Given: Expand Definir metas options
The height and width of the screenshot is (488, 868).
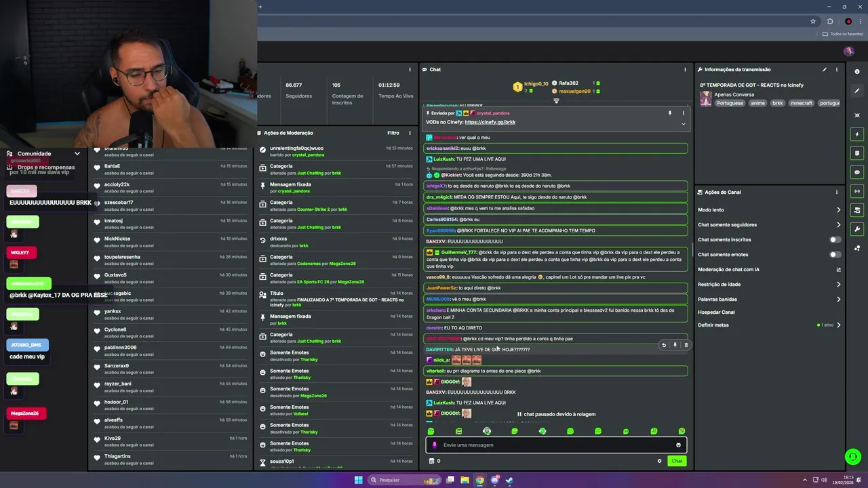Looking at the screenshot, I should [x=838, y=325].
